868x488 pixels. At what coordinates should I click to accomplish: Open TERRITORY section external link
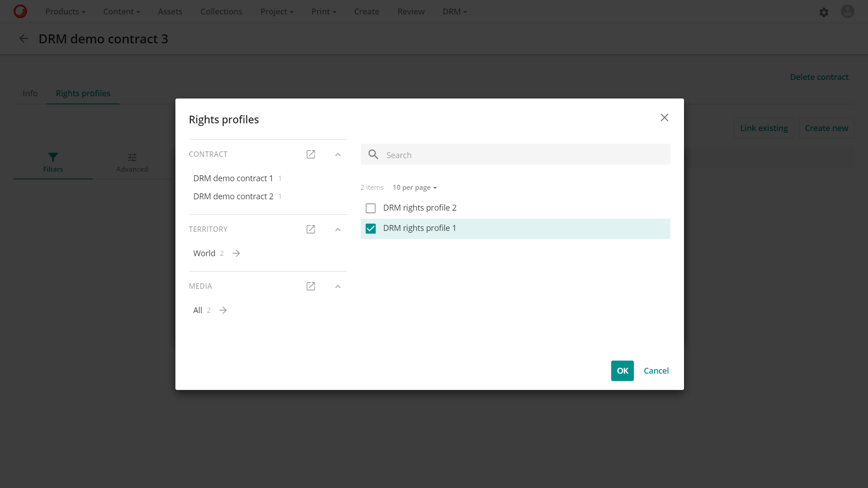(311, 229)
